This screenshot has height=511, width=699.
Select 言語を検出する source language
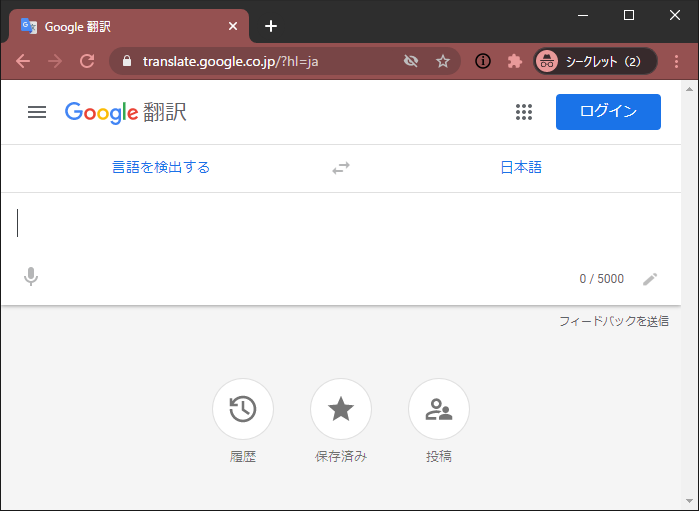[161, 167]
